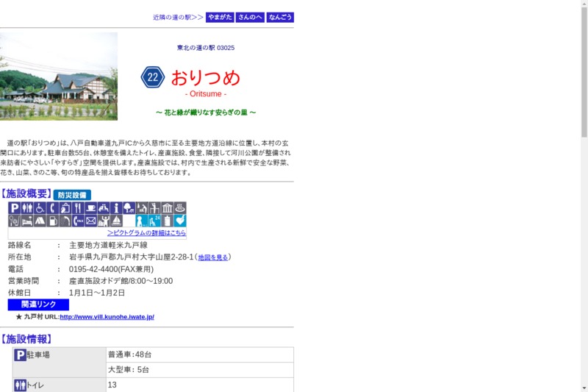Go to neighboring station さんのへ
Screen dimensions: 588x392
point(250,17)
